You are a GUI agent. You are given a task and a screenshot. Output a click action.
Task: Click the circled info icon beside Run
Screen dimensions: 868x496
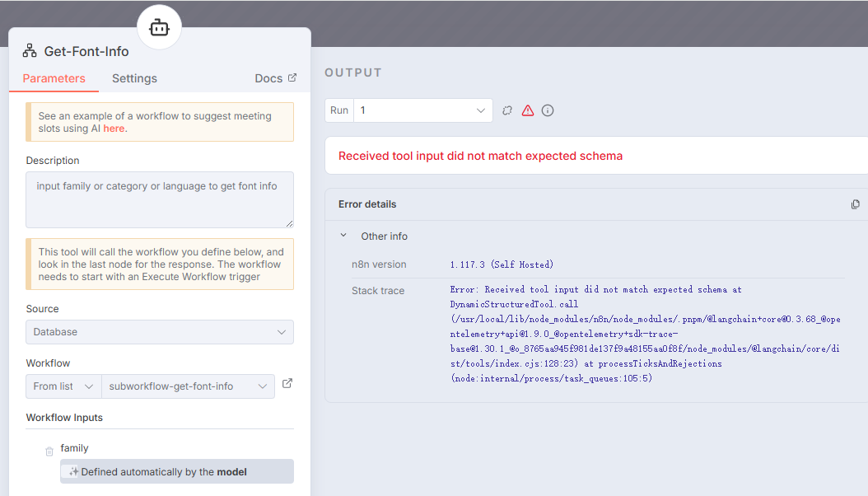(548, 110)
